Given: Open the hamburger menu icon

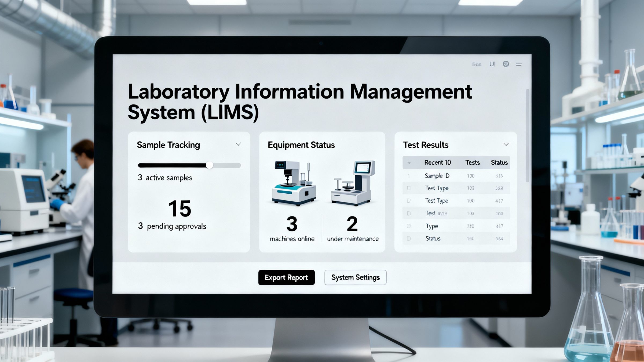Looking at the screenshot, I should point(519,64).
